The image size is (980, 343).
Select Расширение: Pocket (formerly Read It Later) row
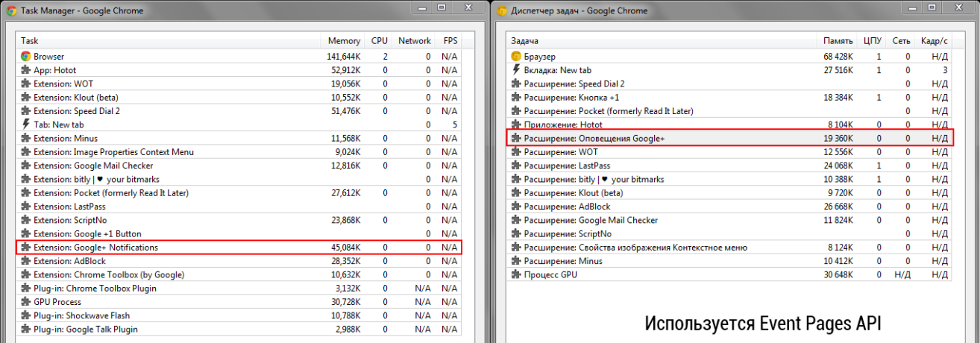(729, 111)
